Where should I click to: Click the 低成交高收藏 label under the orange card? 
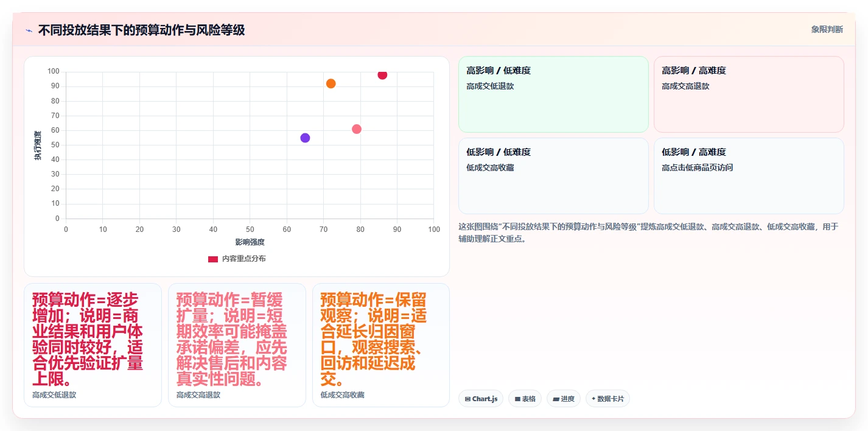tap(342, 395)
